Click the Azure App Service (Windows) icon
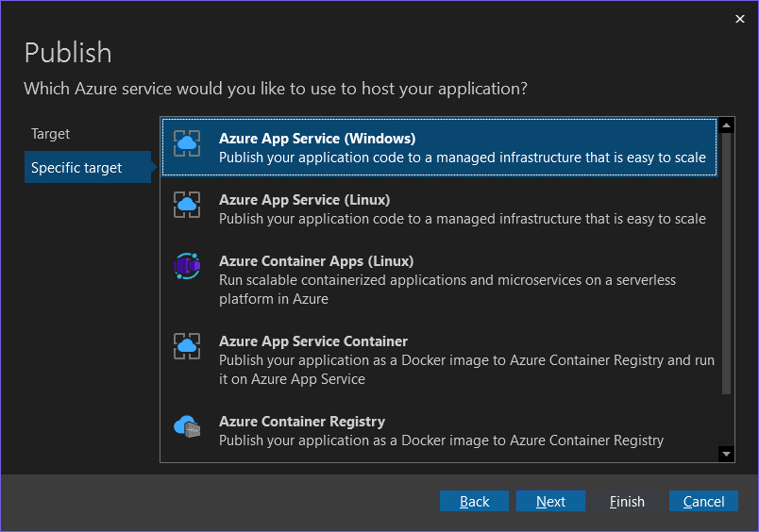The image size is (759, 532). (187, 143)
